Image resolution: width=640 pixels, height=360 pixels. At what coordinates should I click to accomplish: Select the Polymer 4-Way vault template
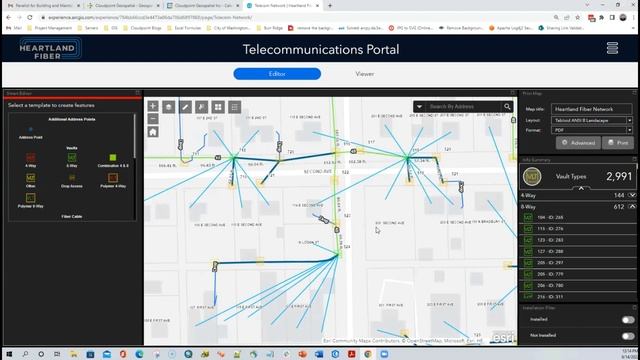click(x=113, y=180)
